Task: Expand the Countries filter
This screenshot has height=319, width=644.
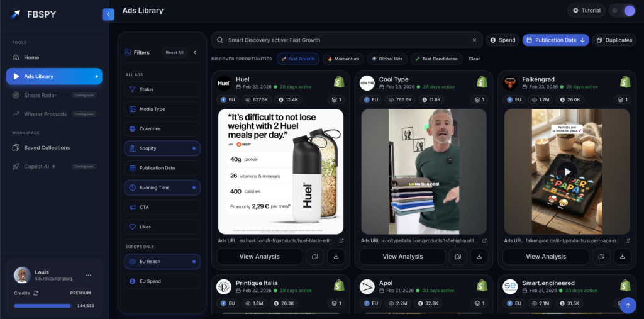Action: click(x=162, y=128)
